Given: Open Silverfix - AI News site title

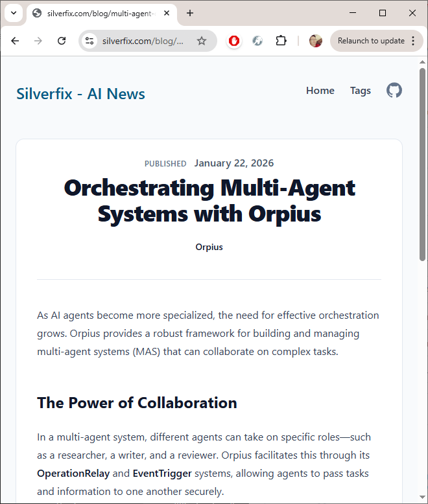Looking at the screenshot, I should click(80, 94).
